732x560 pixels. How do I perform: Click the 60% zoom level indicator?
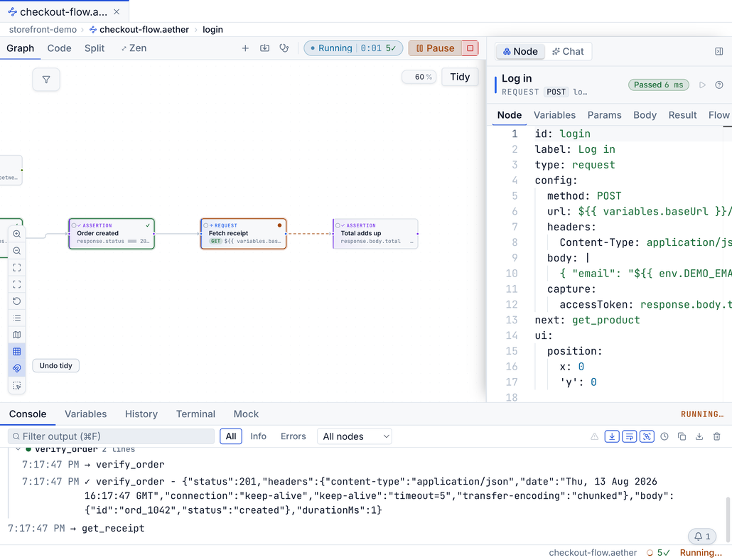coord(419,77)
